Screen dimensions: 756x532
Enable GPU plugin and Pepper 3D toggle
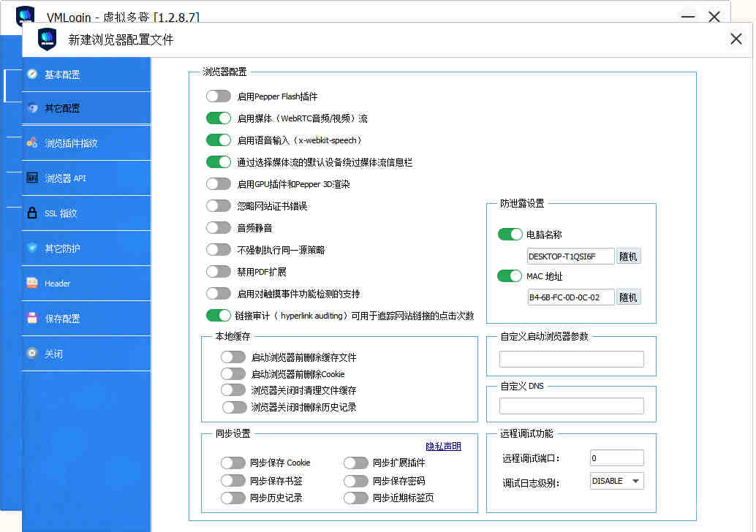(x=219, y=184)
